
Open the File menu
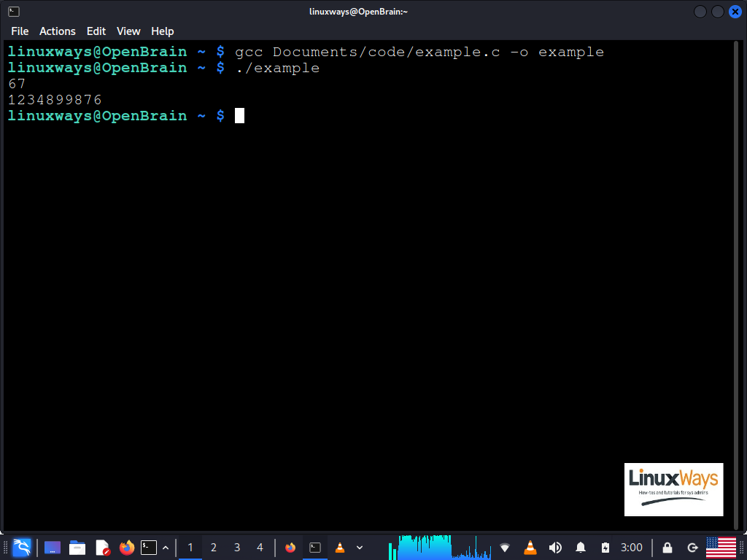pos(20,31)
